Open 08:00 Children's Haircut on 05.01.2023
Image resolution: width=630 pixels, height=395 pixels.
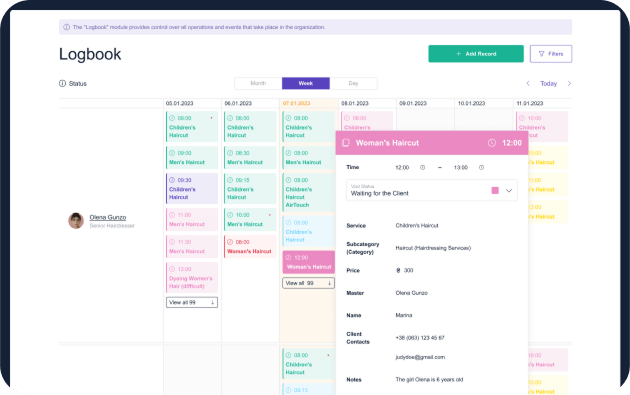coord(192,127)
